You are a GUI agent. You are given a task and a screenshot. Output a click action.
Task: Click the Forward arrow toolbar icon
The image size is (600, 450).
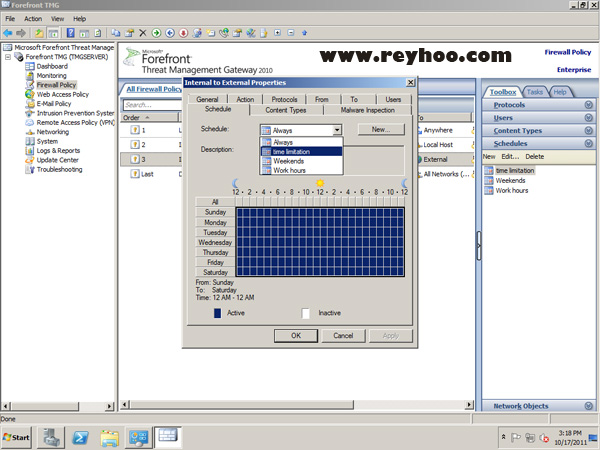(21, 33)
